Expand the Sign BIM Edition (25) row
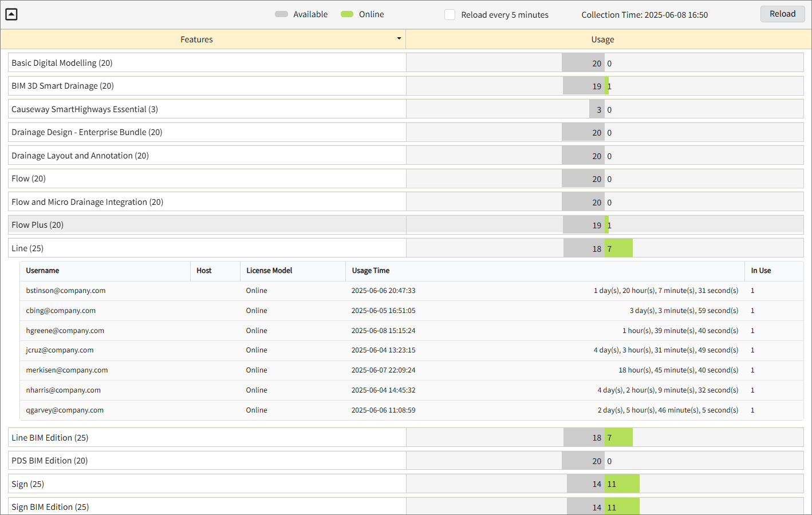The height and width of the screenshot is (515, 812). [x=206, y=506]
